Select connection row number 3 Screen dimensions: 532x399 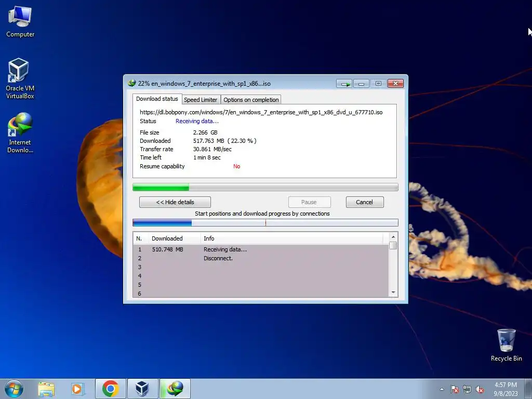pos(261,267)
